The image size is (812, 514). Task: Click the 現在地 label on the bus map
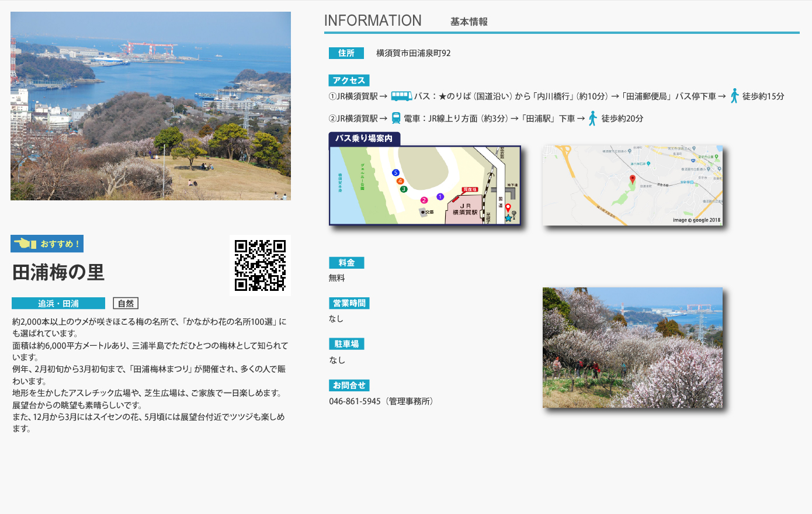tap(470, 189)
